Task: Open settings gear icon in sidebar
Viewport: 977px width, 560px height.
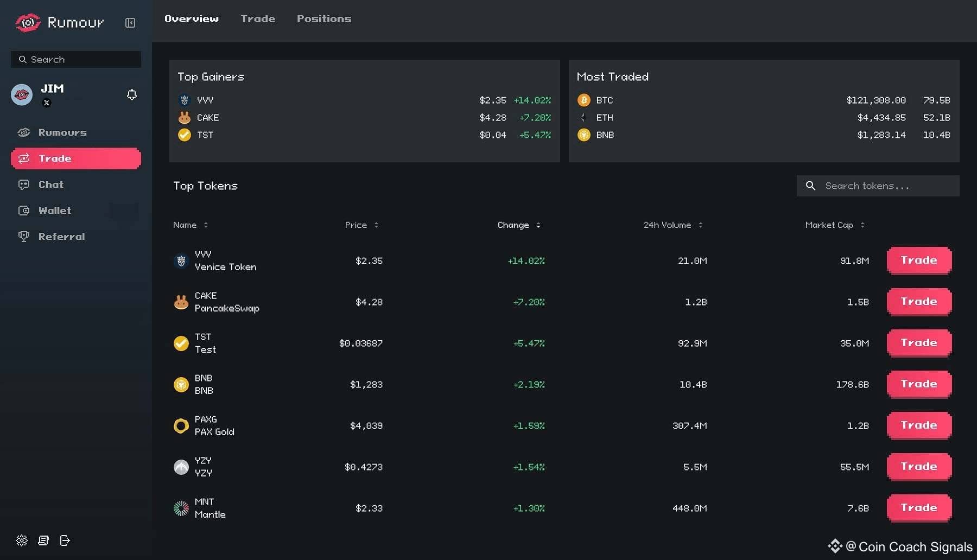Action: tap(22, 540)
